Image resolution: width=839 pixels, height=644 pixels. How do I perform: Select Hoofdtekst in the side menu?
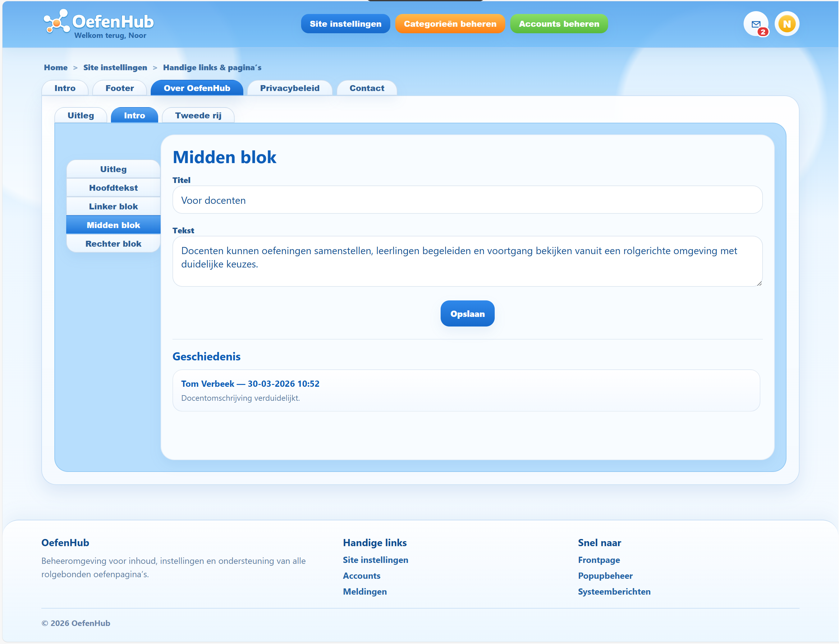click(113, 188)
